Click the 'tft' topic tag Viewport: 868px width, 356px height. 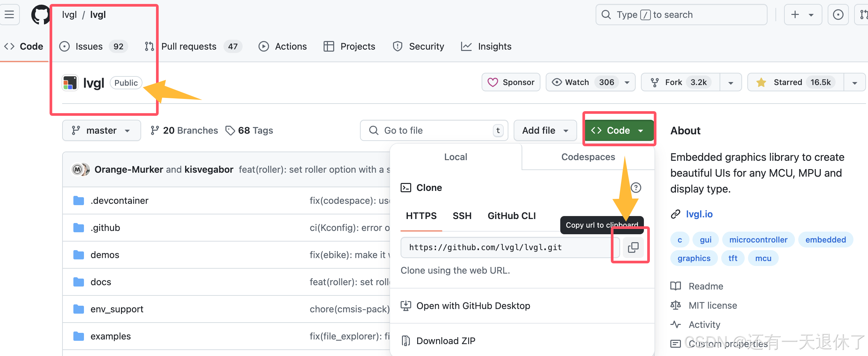point(732,258)
